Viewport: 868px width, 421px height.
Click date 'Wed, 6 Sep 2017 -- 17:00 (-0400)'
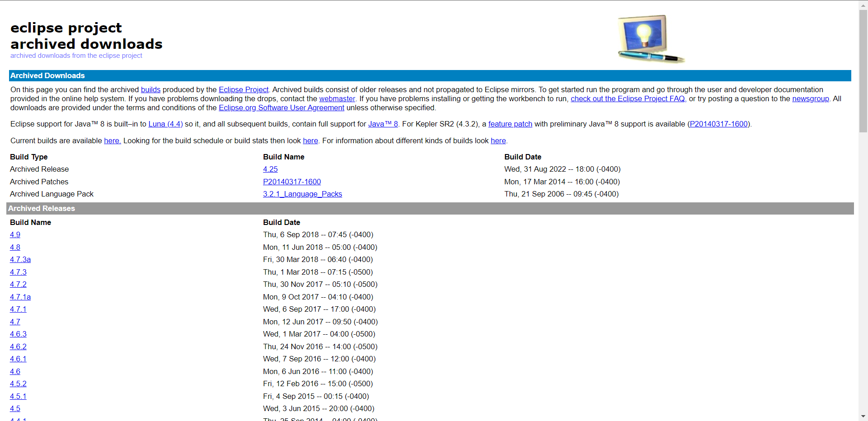point(319,309)
